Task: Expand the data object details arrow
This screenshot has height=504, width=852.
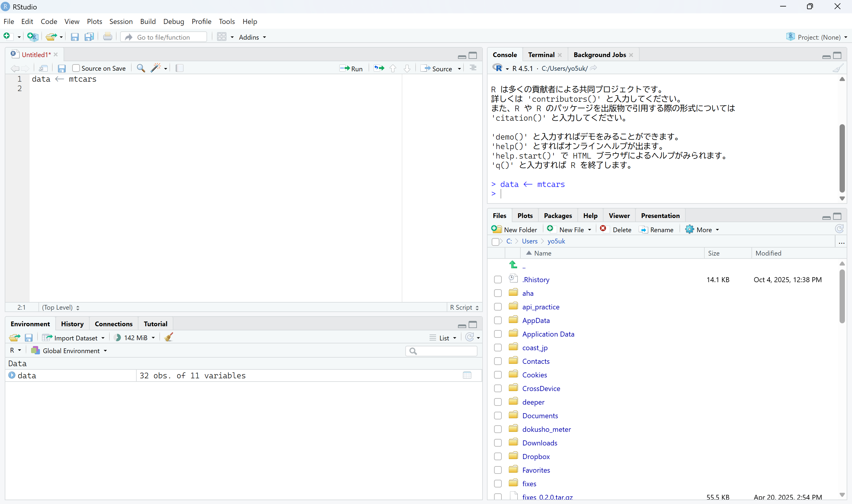Action: pos(12,375)
